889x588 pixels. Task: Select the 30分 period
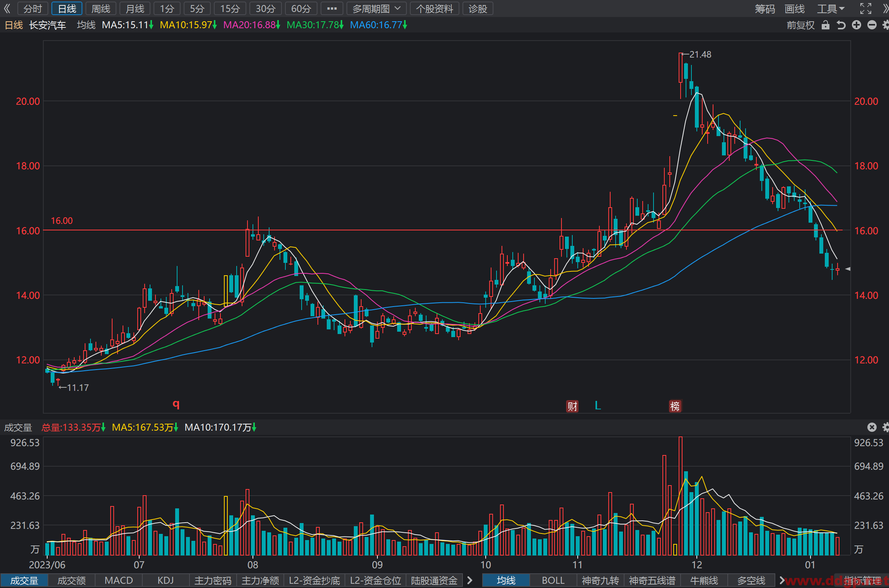click(x=266, y=9)
